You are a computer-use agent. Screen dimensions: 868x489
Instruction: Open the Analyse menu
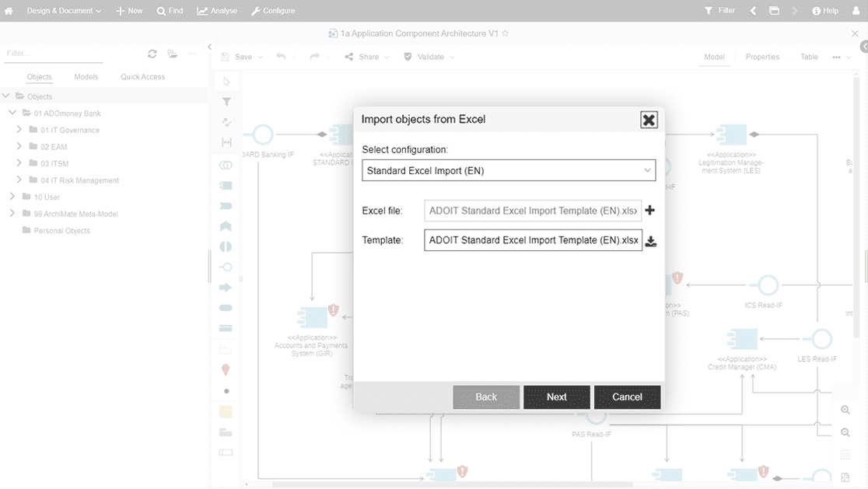point(217,11)
